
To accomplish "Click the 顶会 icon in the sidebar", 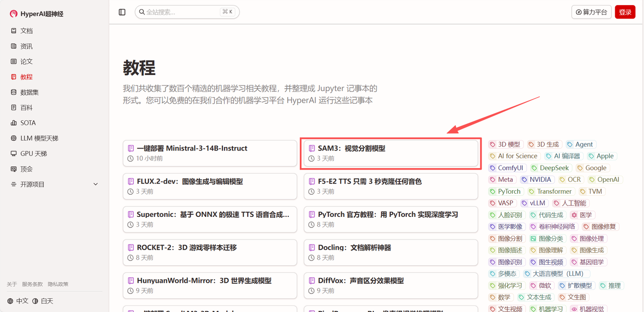I will 14,169.
